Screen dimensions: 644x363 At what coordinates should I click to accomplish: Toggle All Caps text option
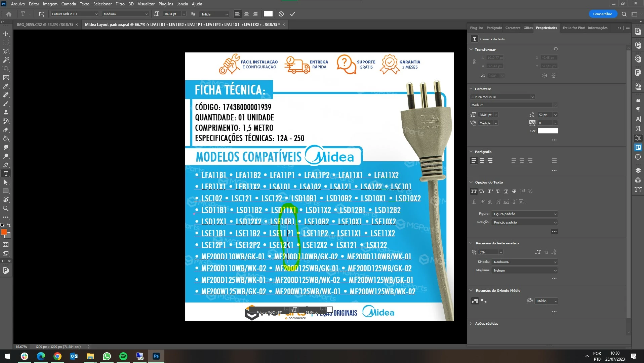474,191
